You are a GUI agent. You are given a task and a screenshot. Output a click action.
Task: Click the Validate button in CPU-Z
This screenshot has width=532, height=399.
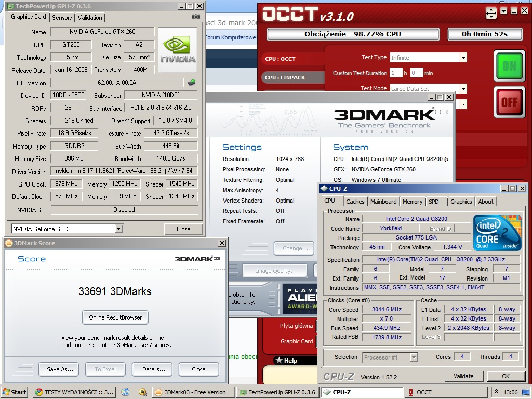(x=463, y=376)
